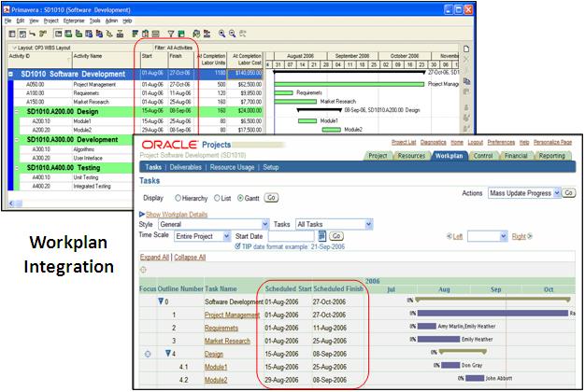
Task: Collapse the SD1010 Software Development band in Primavera
Action: 11,74
